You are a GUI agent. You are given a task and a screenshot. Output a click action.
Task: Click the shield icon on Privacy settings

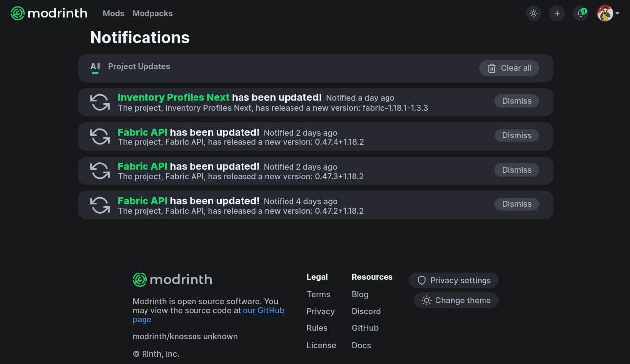pyautogui.click(x=421, y=280)
